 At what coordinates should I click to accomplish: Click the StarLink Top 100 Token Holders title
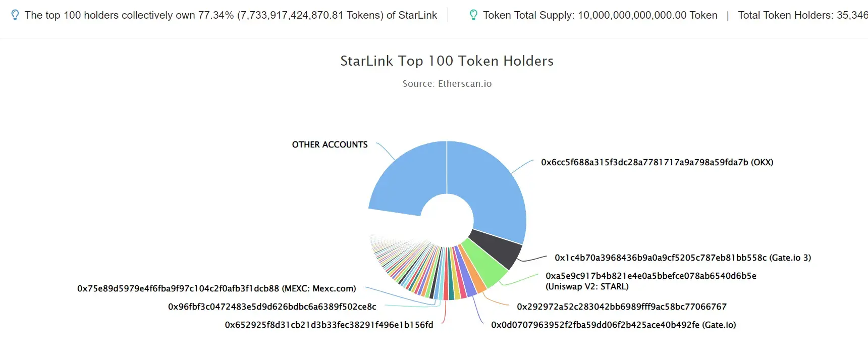pyautogui.click(x=447, y=61)
